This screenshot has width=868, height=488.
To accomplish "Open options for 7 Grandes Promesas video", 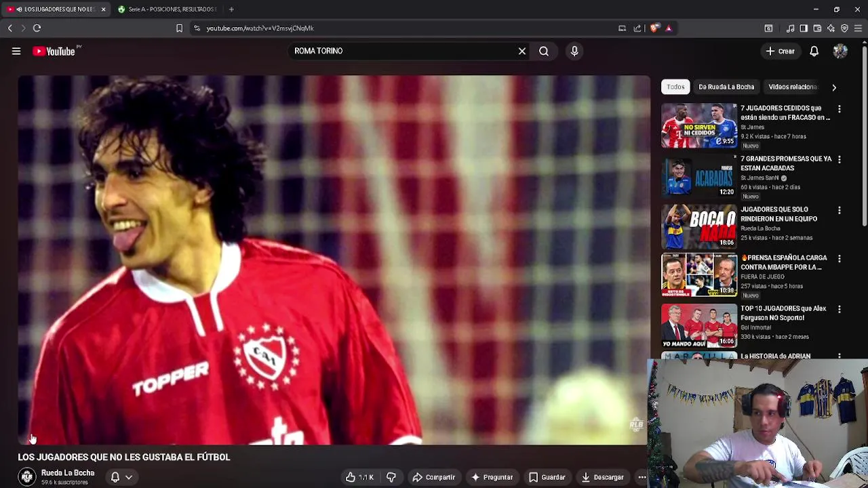I will point(840,159).
